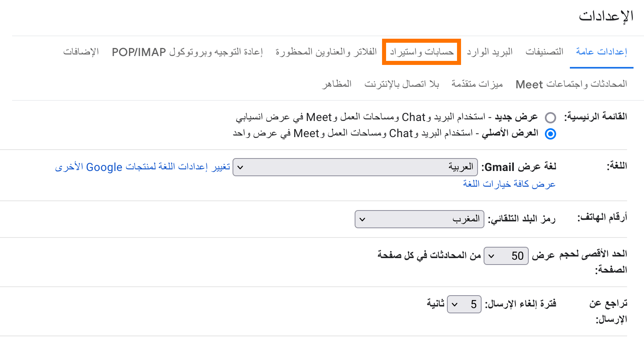Screen dimensions: 644x346
Task: Select the عرض جديد radio button
Action: 551,118
